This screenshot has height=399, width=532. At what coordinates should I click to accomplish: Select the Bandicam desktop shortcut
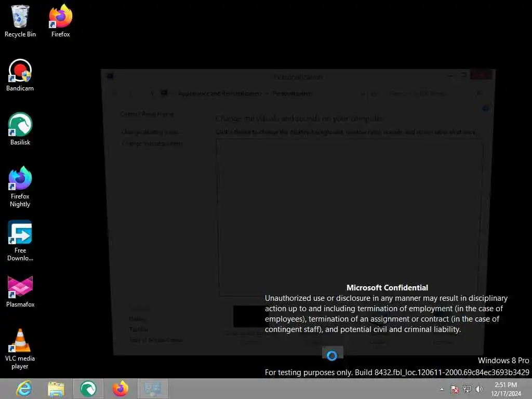point(20,75)
